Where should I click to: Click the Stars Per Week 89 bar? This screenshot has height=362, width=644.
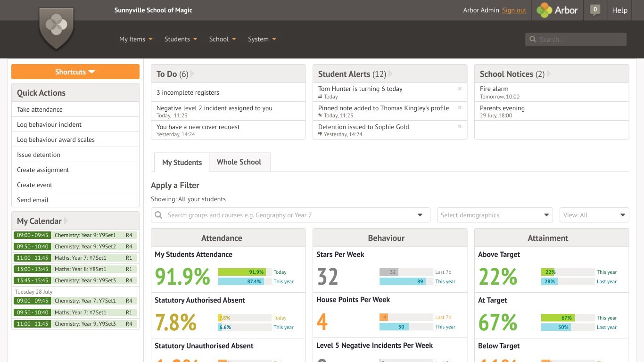(x=403, y=281)
